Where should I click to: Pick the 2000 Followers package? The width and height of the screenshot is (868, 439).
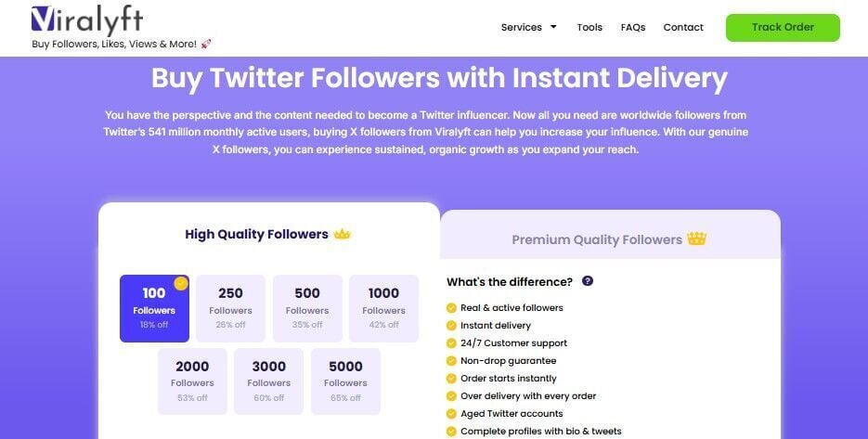pyautogui.click(x=192, y=381)
